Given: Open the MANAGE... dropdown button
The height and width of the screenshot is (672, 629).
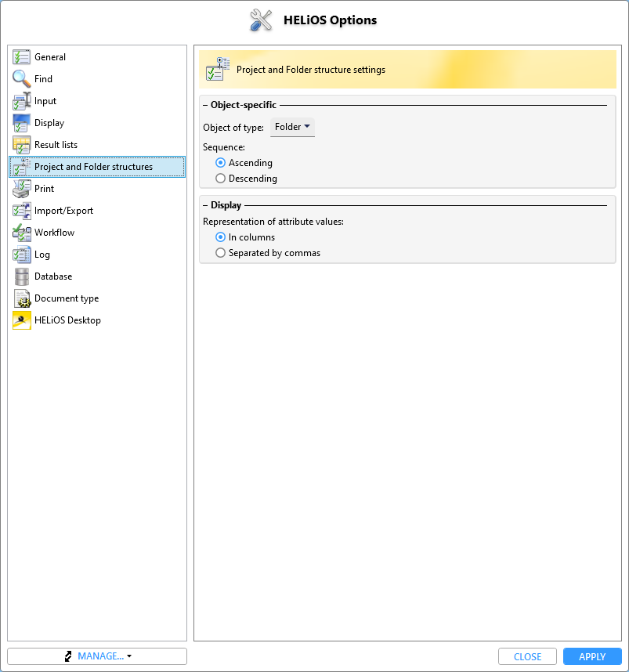Looking at the screenshot, I should 97,656.
